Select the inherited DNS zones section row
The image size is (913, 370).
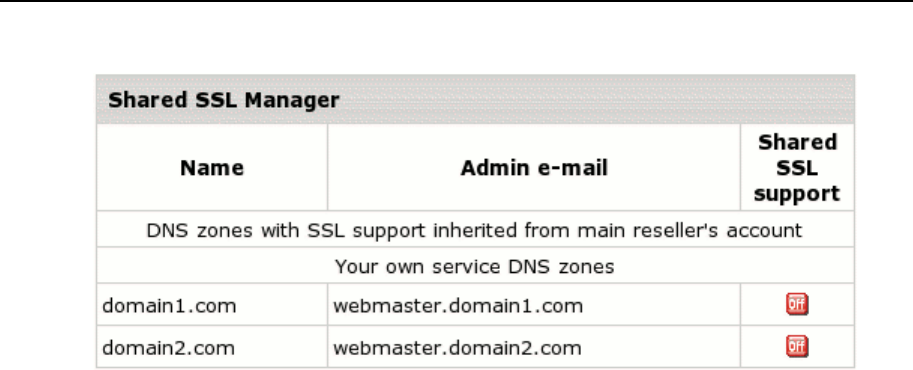[475, 230]
